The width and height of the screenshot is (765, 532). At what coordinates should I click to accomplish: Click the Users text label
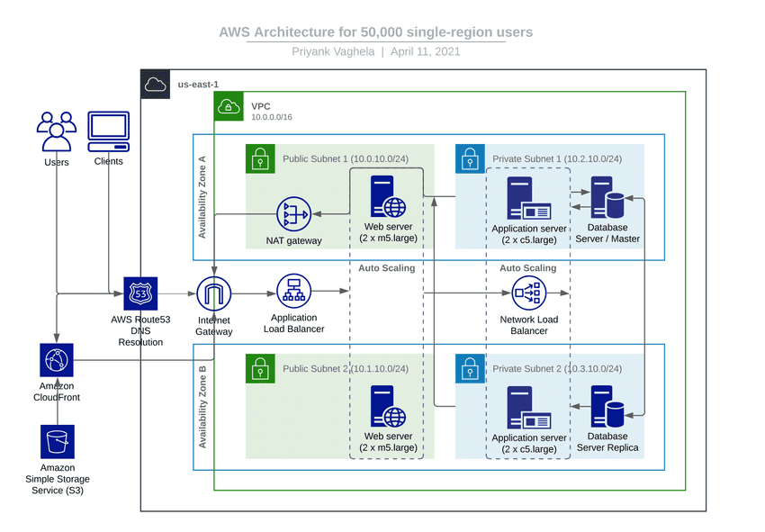pyautogui.click(x=57, y=163)
